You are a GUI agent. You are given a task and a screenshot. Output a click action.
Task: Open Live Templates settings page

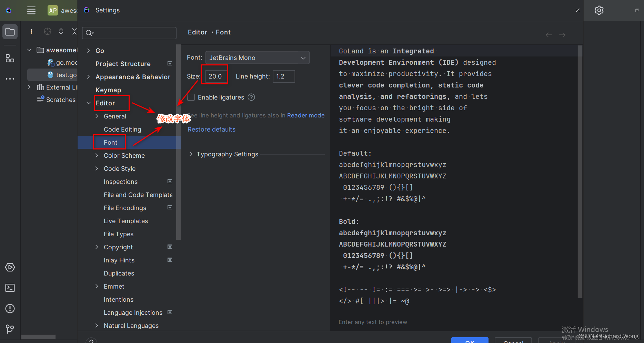tap(126, 221)
